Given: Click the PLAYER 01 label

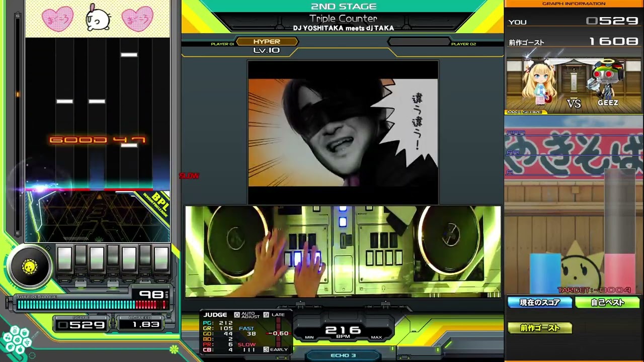Looking at the screenshot, I should click(222, 44).
